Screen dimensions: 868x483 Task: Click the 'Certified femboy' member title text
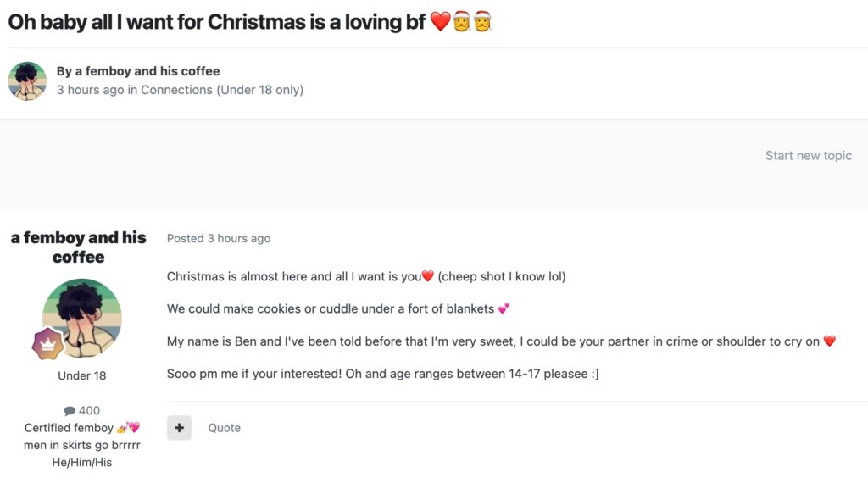pos(69,428)
